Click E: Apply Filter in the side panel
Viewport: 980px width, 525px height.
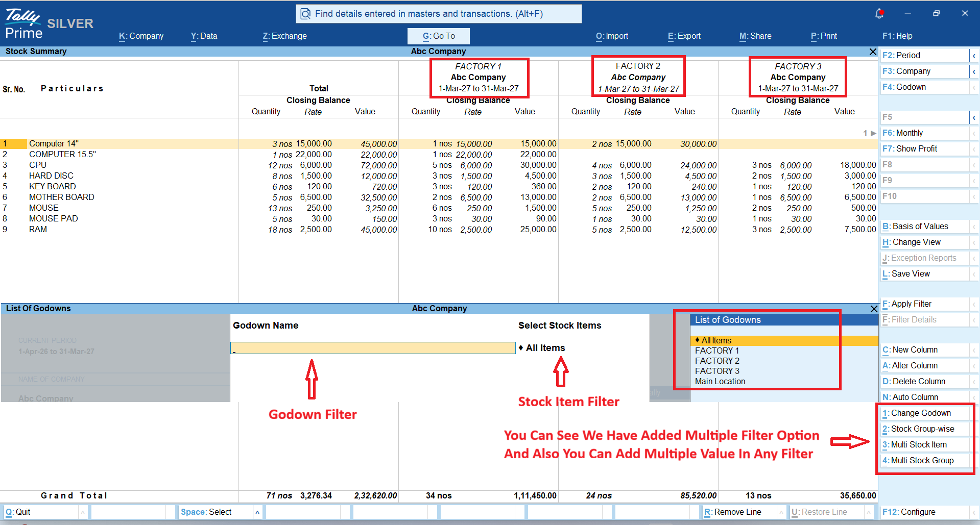coord(924,304)
